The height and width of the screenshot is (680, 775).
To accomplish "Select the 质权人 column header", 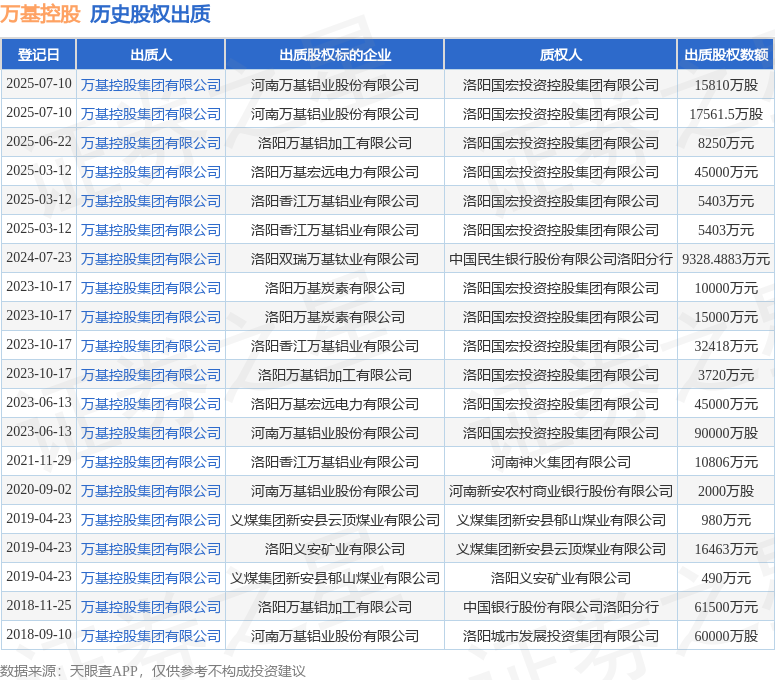I will (560, 55).
